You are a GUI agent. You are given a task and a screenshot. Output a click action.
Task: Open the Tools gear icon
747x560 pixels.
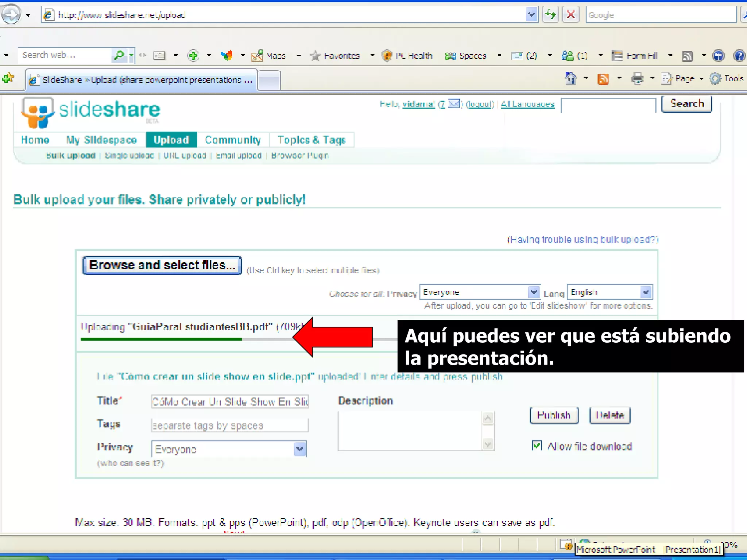[x=716, y=78]
